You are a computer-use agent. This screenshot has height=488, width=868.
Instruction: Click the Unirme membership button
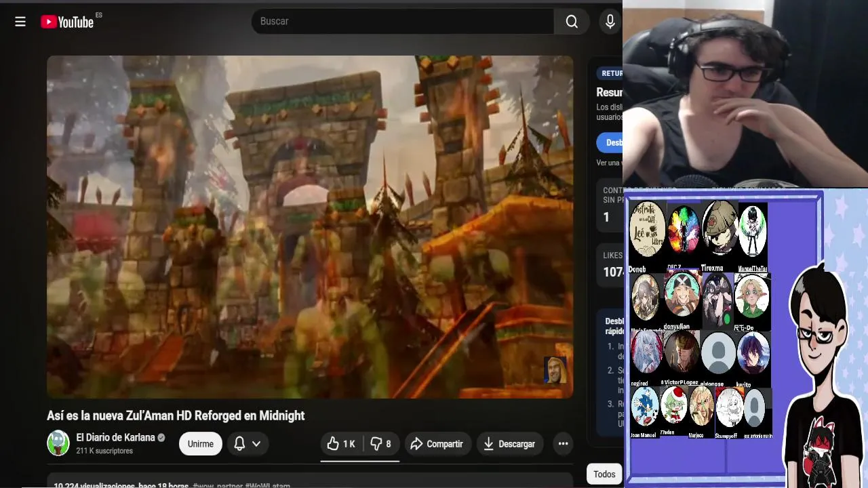201,444
